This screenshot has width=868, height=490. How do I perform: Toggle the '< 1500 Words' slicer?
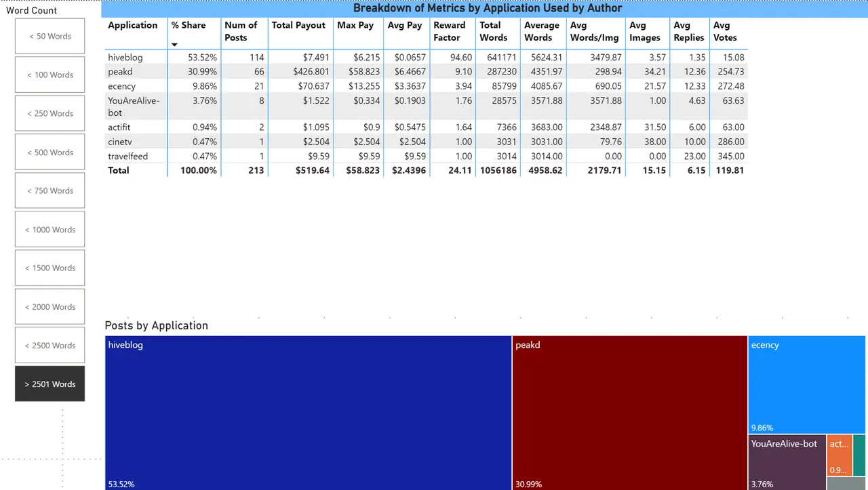[x=50, y=268]
